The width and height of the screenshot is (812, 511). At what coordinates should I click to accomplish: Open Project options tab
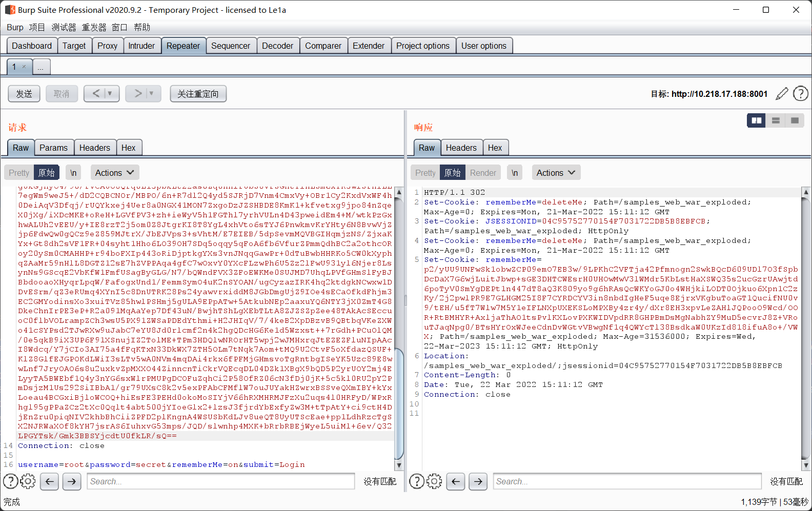(423, 46)
